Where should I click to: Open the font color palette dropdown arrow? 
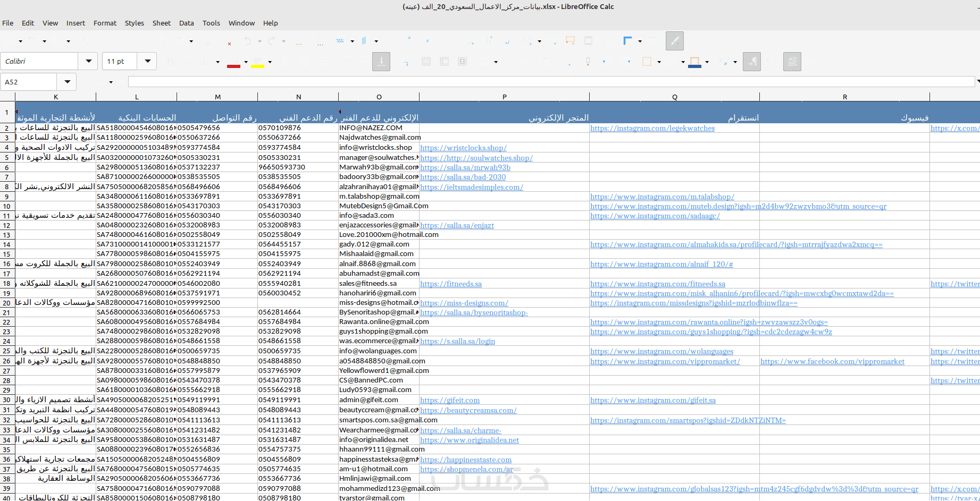click(x=246, y=62)
